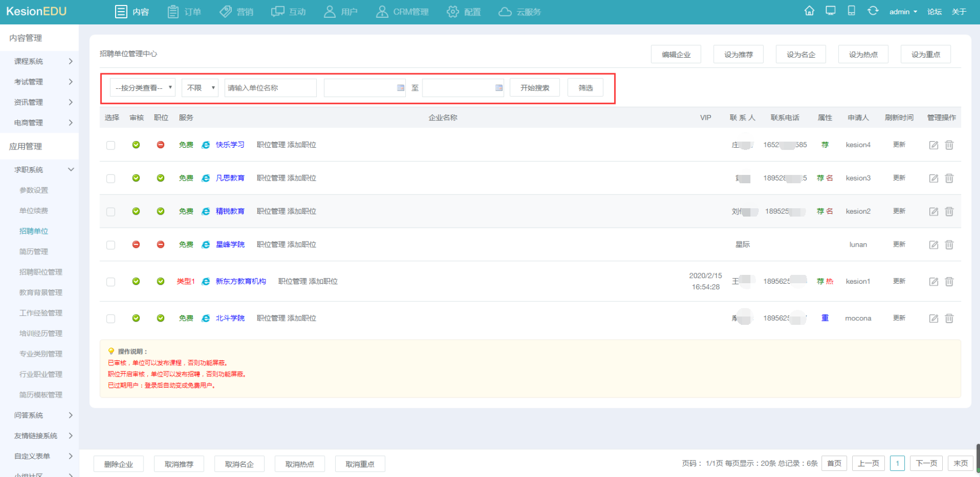Screen dimensions: 980x477
Task: Toggle red position status icon for 快乐学习
Action: pyautogui.click(x=161, y=145)
